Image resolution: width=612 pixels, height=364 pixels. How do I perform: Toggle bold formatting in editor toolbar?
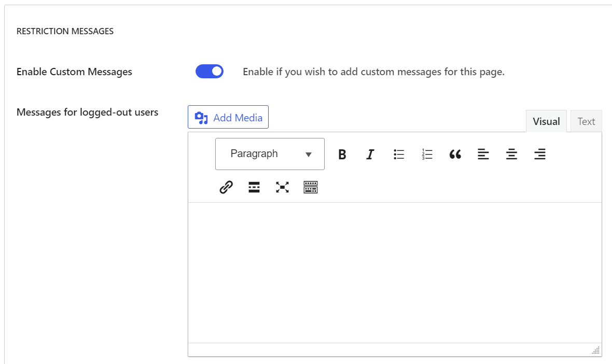[x=342, y=154]
